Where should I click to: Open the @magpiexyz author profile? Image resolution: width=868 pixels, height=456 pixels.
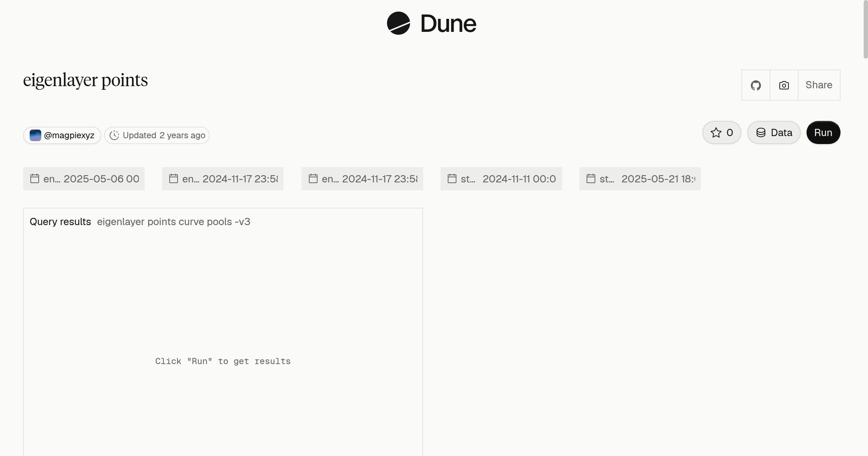pos(62,135)
